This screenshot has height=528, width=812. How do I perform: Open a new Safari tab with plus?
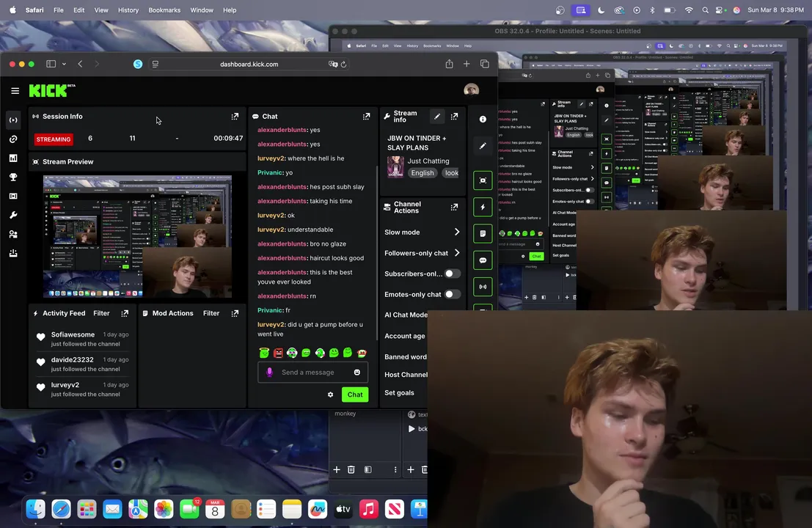pos(467,64)
